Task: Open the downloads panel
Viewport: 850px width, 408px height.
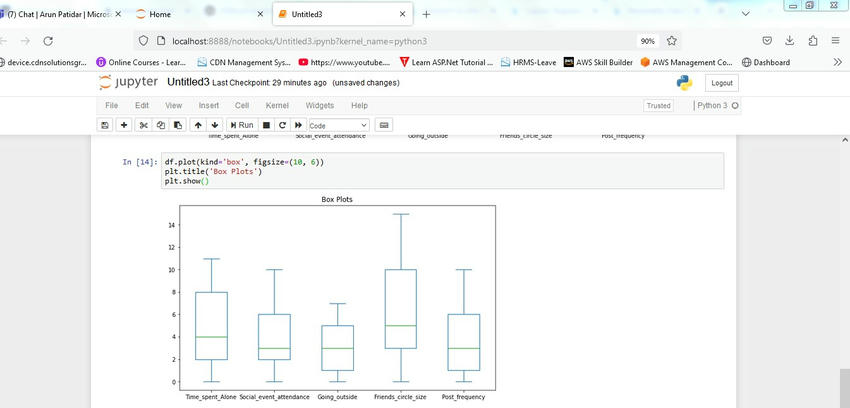Action: 790,41
